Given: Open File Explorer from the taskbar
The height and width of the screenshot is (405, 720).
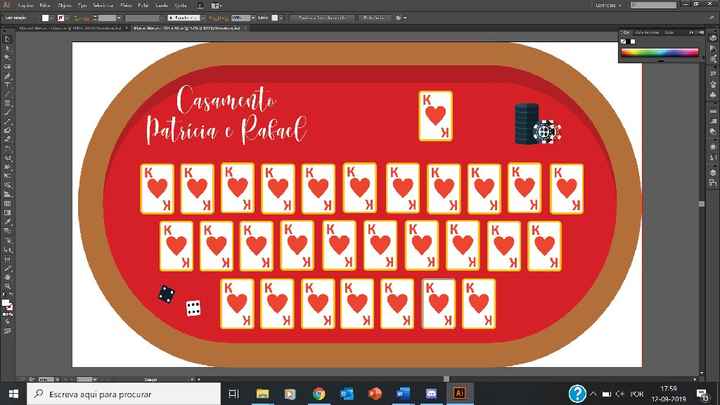Looking at the screenshot, I should tap(263, 393).
